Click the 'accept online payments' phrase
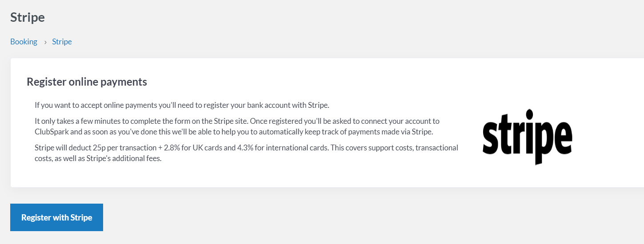644x244 pixels. point(117,105)
